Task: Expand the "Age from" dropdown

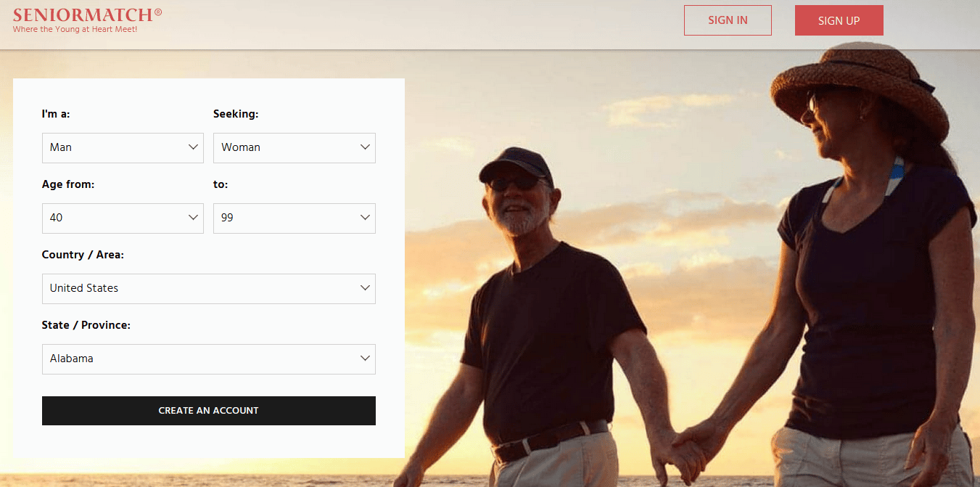Action: click(x=123, y=218)
